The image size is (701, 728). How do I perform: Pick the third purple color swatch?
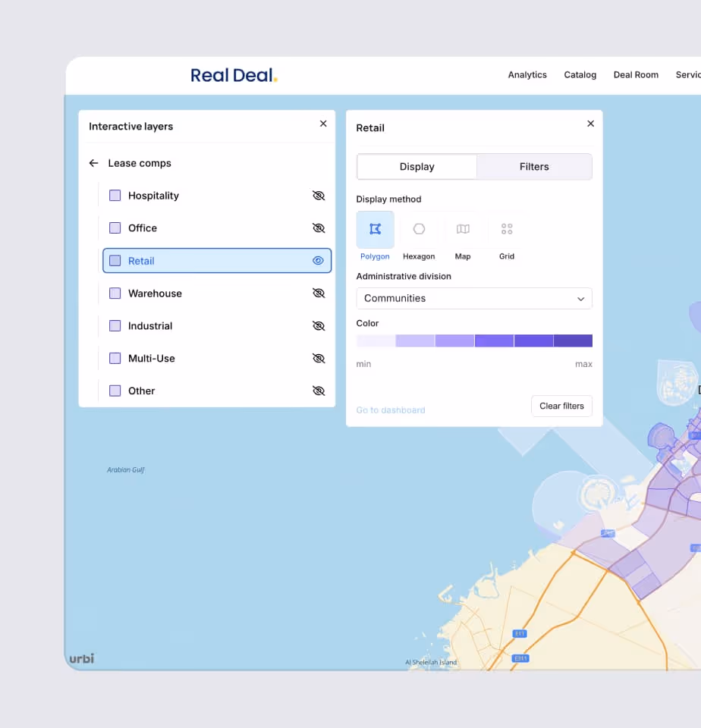tap(454, 340)
